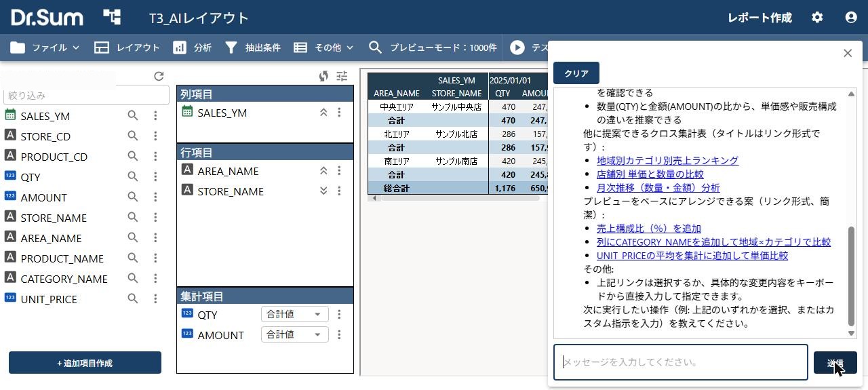Open the user account icon
868x390 pixels.
[851, 17]
